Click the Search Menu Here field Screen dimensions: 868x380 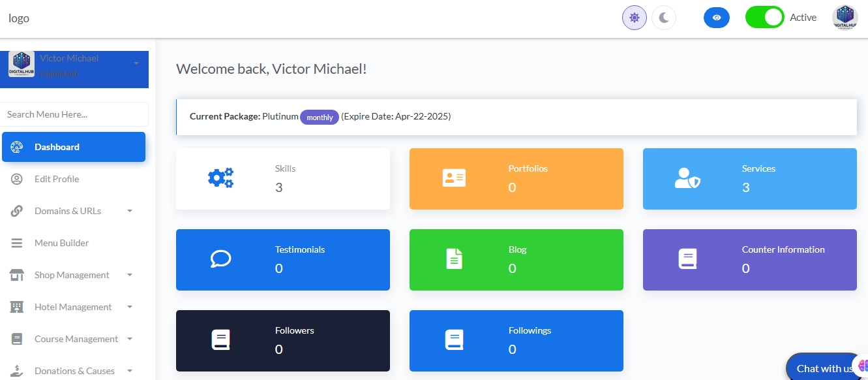pos(74,114)
